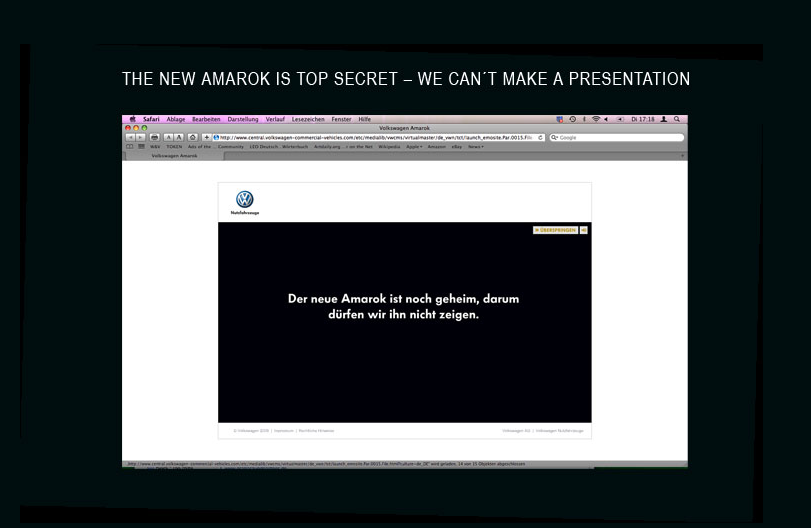This screenshot has width=811, height=528.
Task: Open the Verlauf menu
Action: click(275, 119)
